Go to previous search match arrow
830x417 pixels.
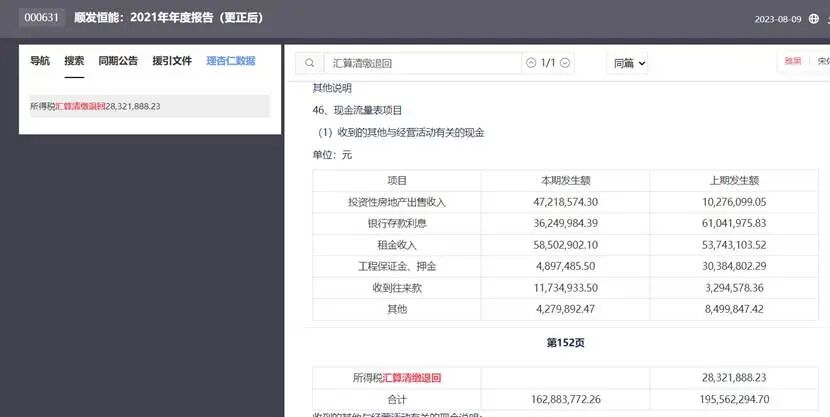tap(531, 63)
